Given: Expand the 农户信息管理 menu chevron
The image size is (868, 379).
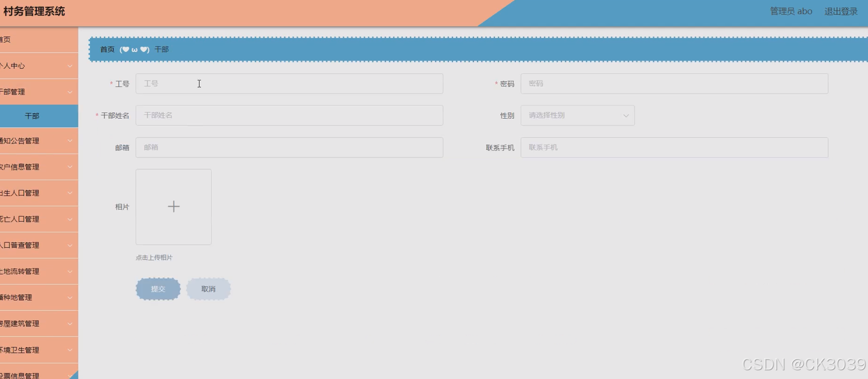Looking at the screenshot, I should [x=70, y=167].
